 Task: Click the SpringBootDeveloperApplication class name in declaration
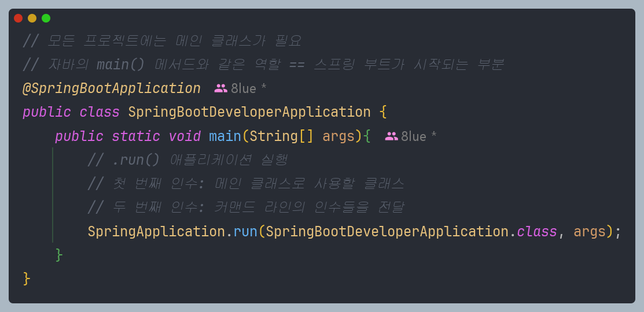point(249,112)
